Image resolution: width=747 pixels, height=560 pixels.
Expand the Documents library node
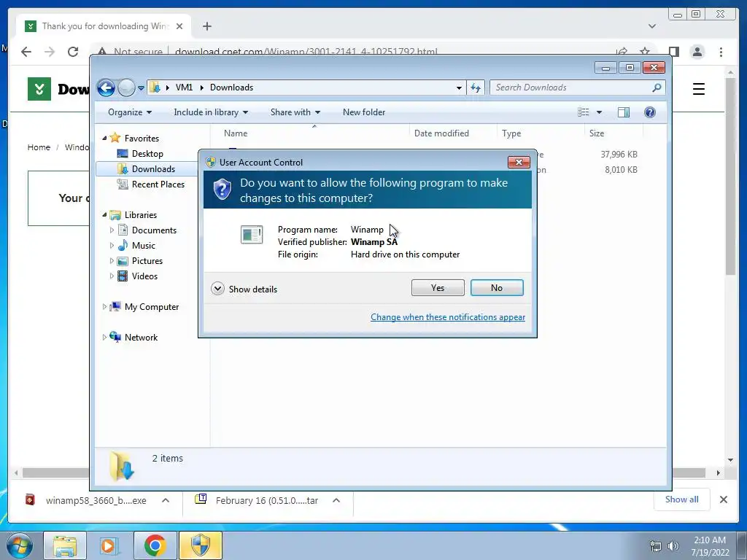click(112, 230)
